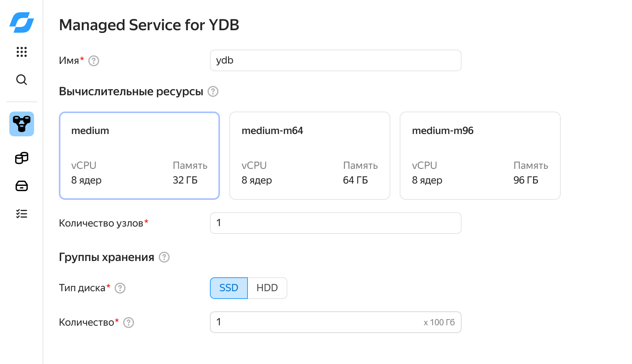632x364 pixels.
Task: Click the help icon next to Имя
Action: tap(93, 60)
